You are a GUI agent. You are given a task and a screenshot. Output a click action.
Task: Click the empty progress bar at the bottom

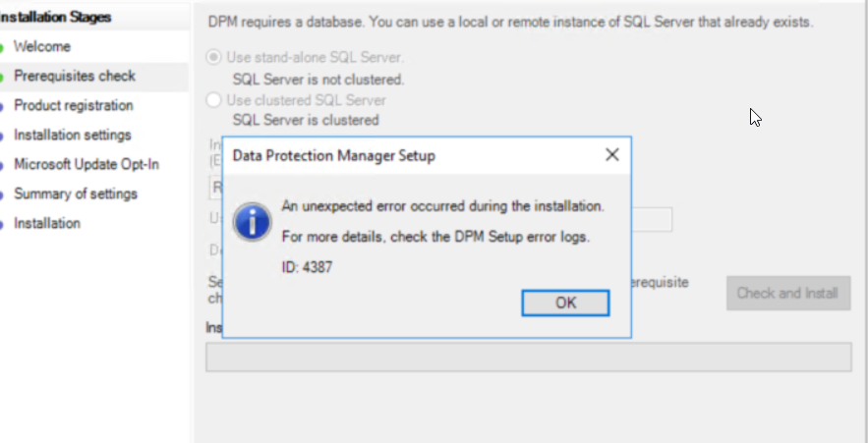pyautogui.click(x=529, y=357)
